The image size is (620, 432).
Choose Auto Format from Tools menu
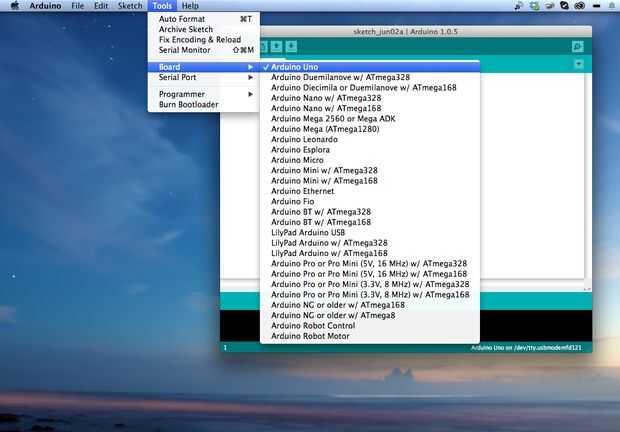click(204, 19)
